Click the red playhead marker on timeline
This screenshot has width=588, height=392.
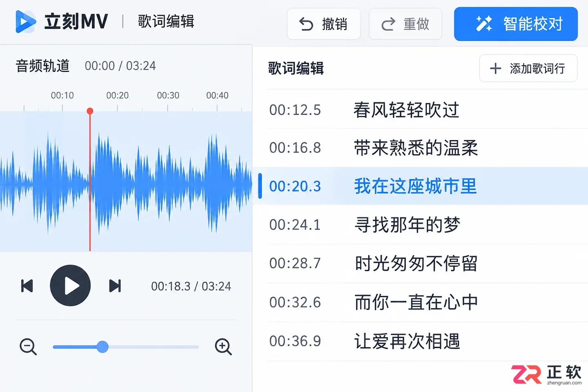(90, 111)
